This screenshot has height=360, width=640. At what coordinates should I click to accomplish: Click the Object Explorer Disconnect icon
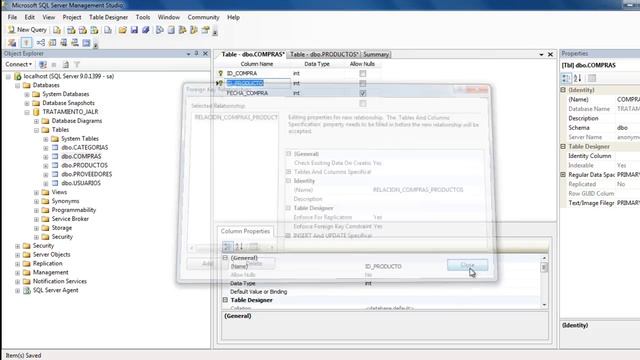[42, 64]
